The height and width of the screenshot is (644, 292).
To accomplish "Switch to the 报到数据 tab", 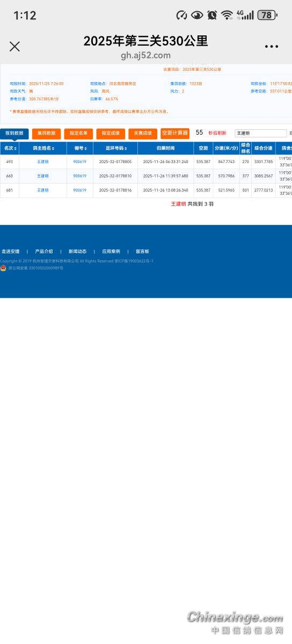I will [14, 133].
